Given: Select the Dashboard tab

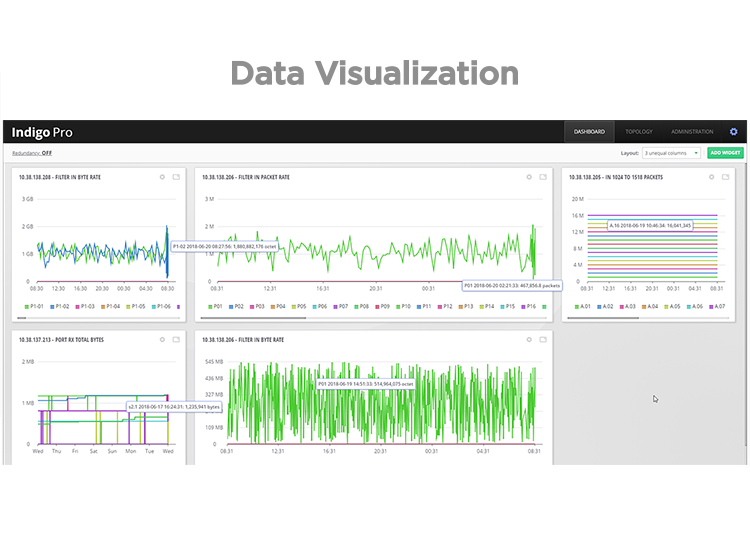Looking at the screenshot, I should [587, 132].
